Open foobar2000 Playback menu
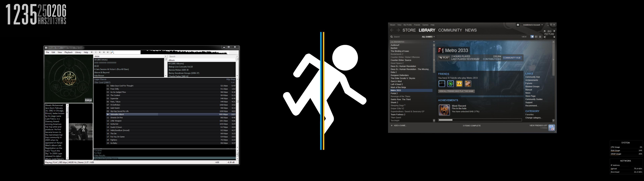The width and height of the screenshot is (644, 181). click(68, 53)
